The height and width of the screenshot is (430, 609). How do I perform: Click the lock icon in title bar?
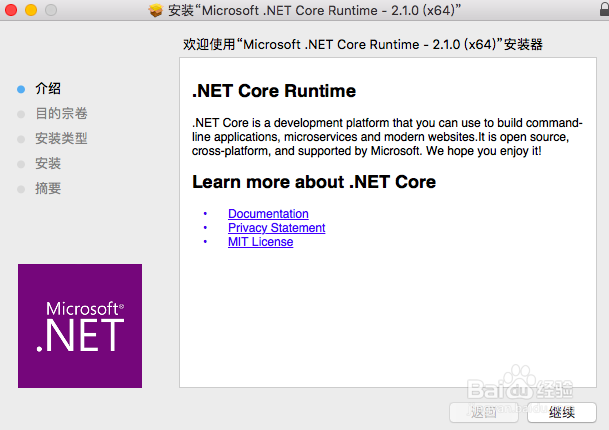[604, 9]
